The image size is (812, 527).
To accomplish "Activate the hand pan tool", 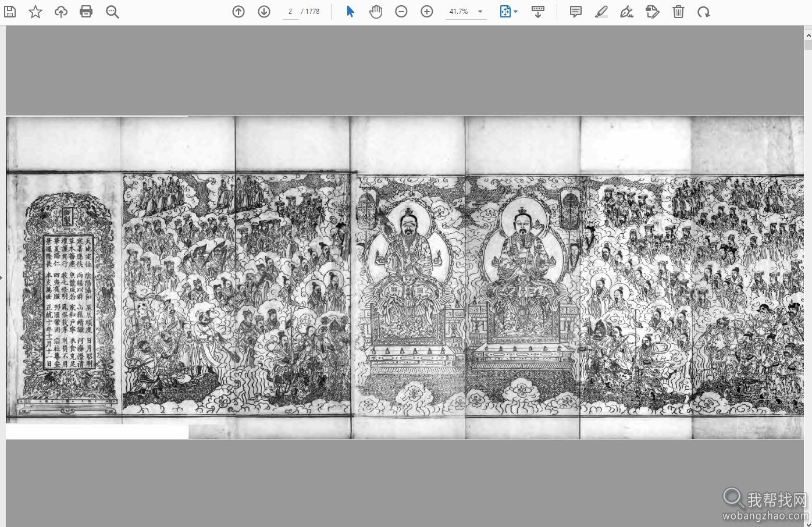I will coord(376,12).
